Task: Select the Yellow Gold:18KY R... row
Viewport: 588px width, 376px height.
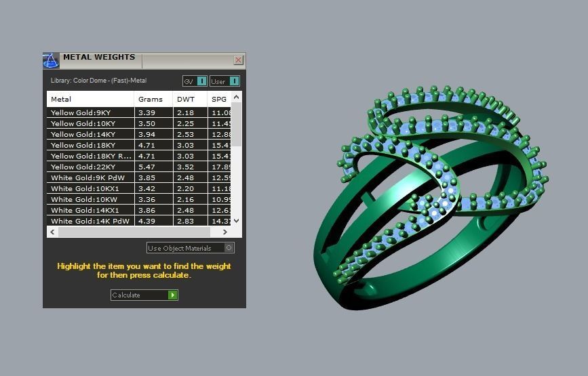Action: (139, 156)
